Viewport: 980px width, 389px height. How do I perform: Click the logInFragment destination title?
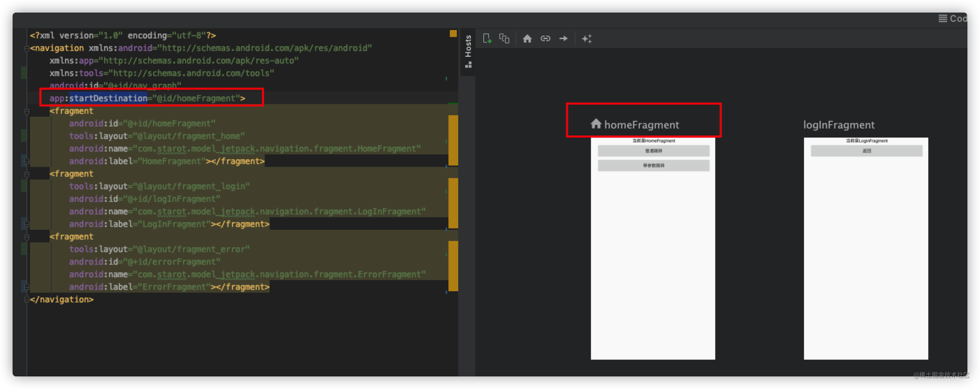(x=839, y=125)
